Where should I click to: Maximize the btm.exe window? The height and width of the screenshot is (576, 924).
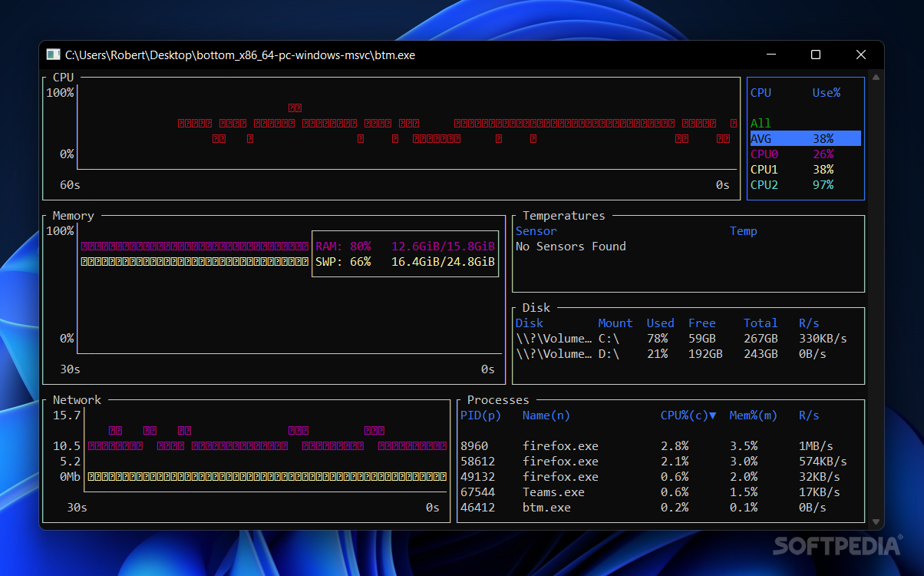point(816,55)
